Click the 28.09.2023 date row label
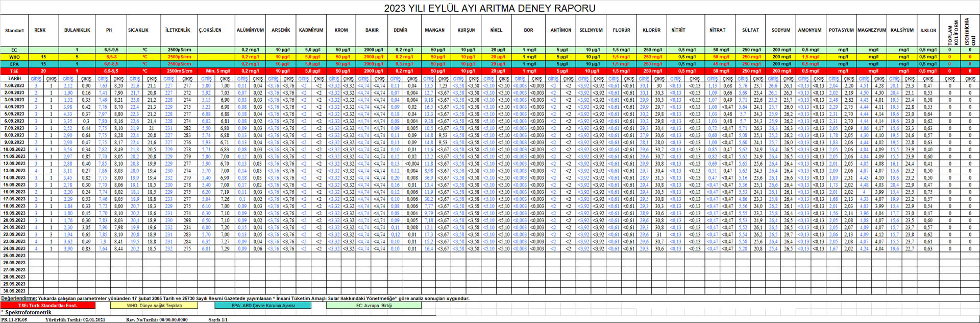This screenshot has height=323, width=980. (x=14, y=277)
